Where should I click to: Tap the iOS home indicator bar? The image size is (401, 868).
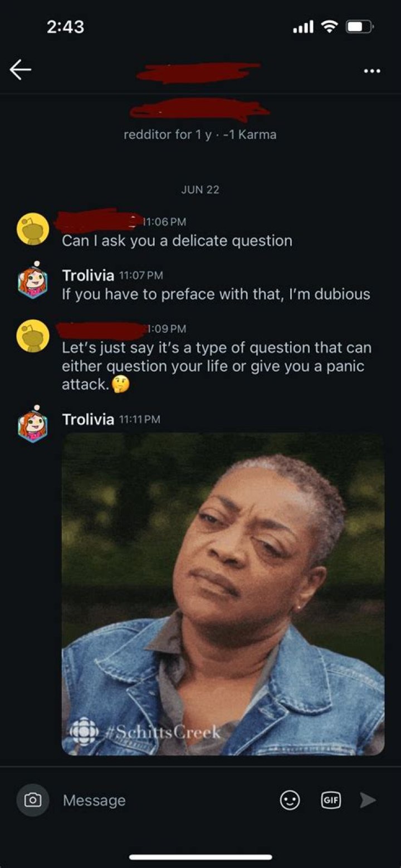tap(200, 857)
